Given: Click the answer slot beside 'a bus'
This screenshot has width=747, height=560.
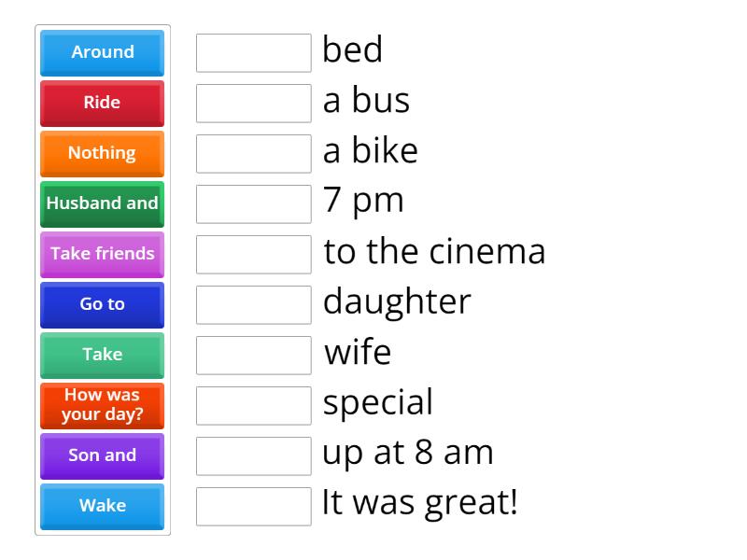Looking at the screenshot, I should click(x=253, y=103).
